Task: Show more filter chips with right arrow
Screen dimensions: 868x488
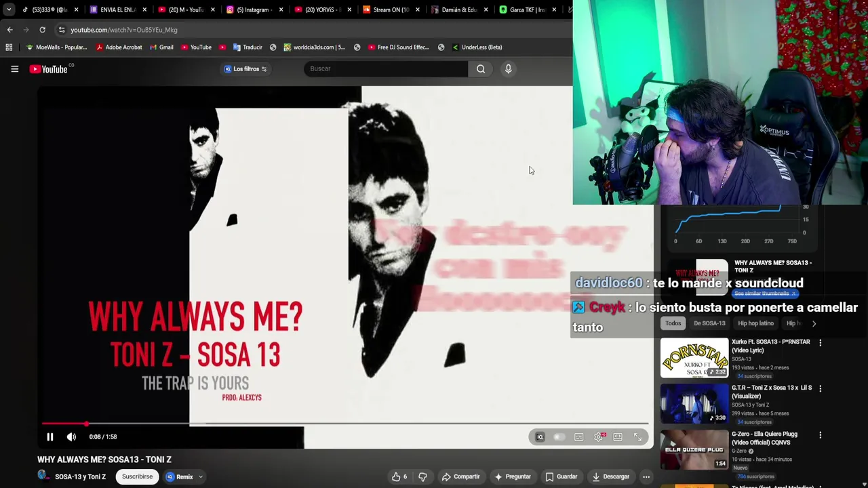Action: (x=814, y=323)
